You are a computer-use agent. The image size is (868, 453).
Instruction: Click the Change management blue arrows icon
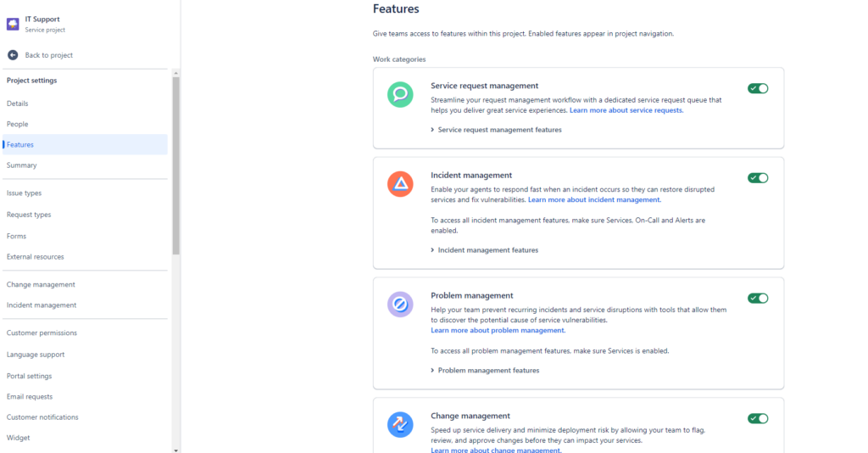coord(400,425)
